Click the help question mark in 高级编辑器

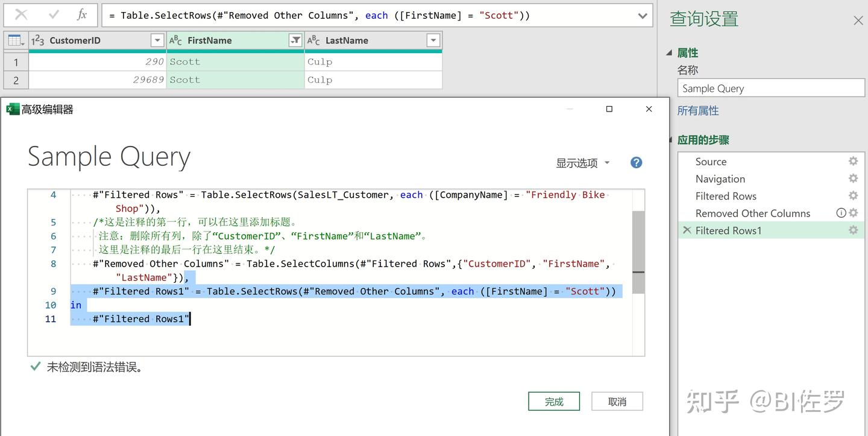point(636,162)
